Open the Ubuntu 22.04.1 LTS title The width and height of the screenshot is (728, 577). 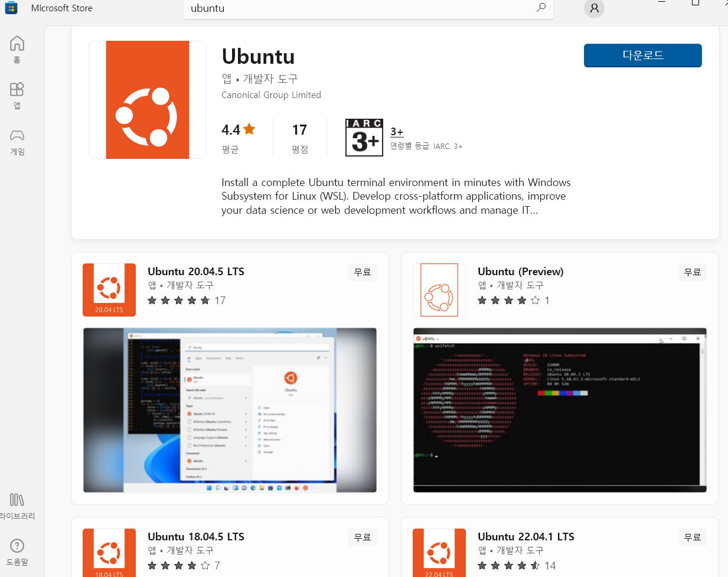pyautogui.click(x=526, y=537)
